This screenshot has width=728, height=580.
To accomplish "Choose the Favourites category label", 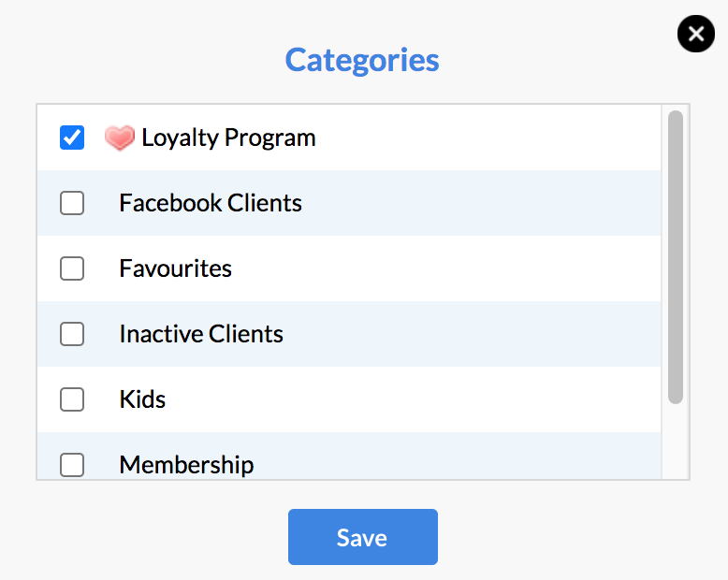I will (x=175, y=268).
